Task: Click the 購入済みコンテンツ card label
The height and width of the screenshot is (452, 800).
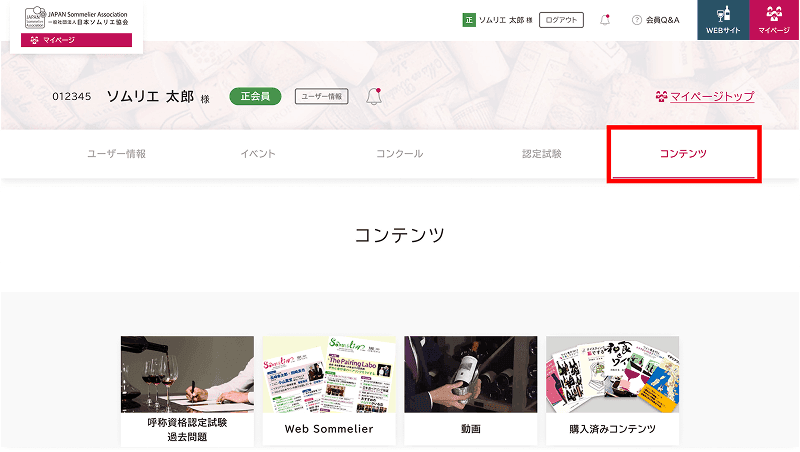Action: pos(612,429)
